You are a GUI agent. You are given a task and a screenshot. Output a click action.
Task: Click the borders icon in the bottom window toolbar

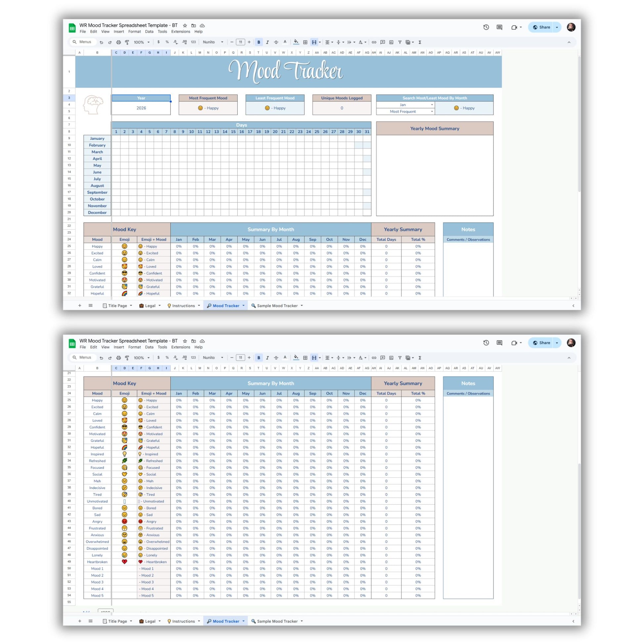click(x=305, y=358)
